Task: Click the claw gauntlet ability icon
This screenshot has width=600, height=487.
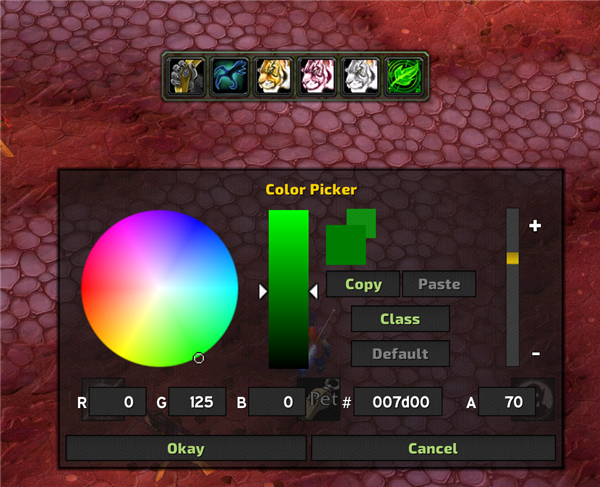Action: [x=186, y=76]
